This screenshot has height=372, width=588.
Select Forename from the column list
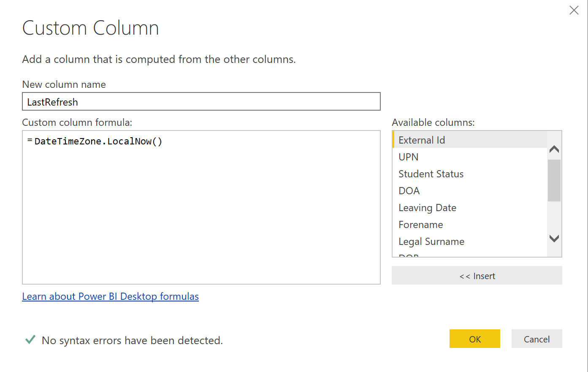(x=421, y=225)
